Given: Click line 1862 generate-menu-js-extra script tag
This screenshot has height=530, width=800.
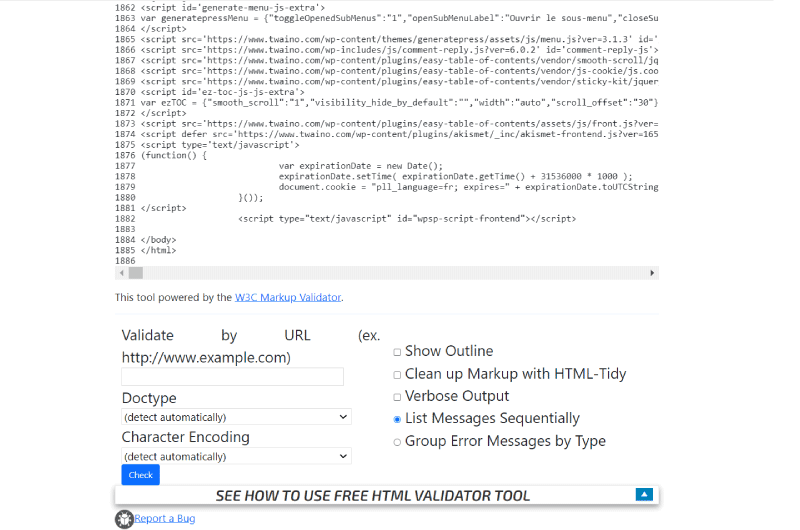Looking at the screenshot, I should [x=233, y=8].
